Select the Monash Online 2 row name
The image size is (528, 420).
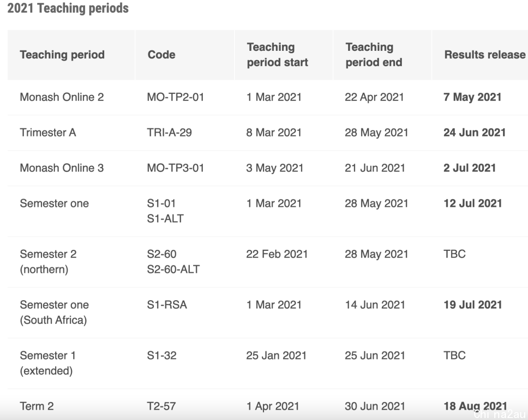[62, 97]
